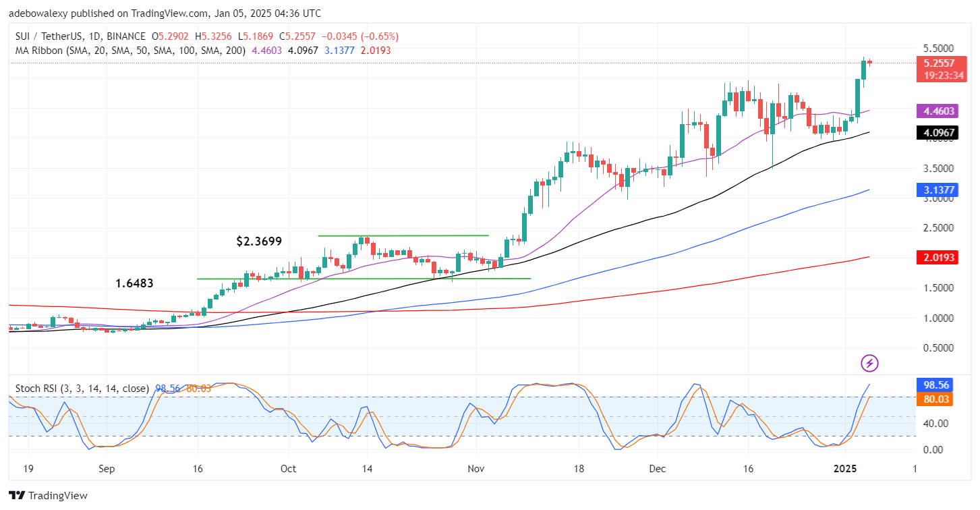Click the 3.5000 price axis label

tap(939, 169)
